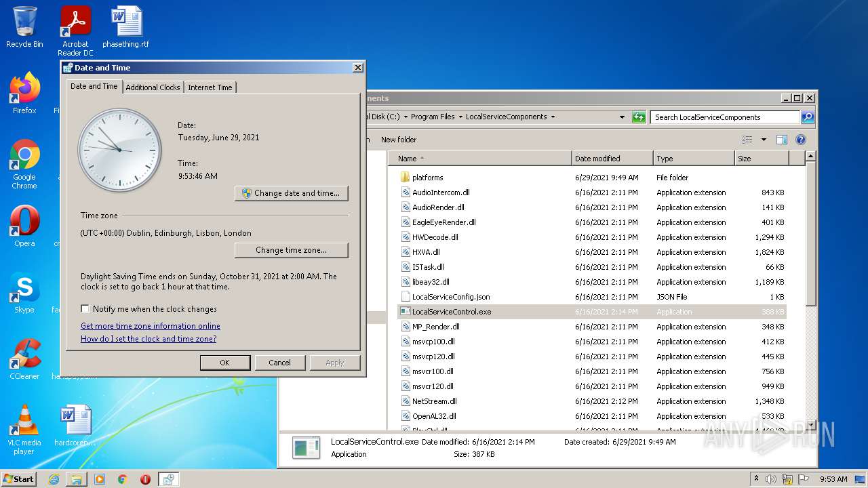Click Cancel in Date and Time dialog
The image size is (868, 488).
[x=279, y=363]
